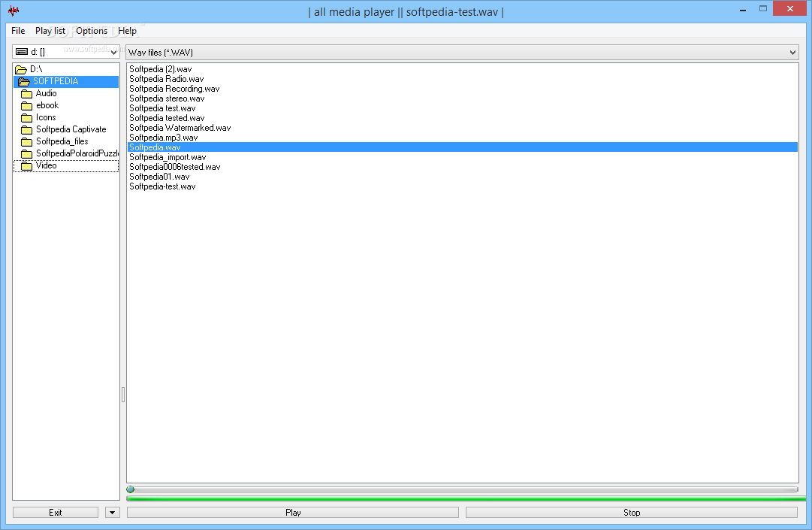Screen dimensions: 812x530
Task: Click the app waveform icon in title bar
Action: [14, 11]
